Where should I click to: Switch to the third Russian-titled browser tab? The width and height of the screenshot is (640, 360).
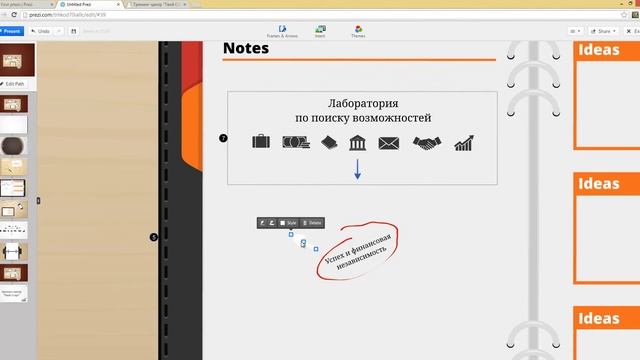coord(157,4)
